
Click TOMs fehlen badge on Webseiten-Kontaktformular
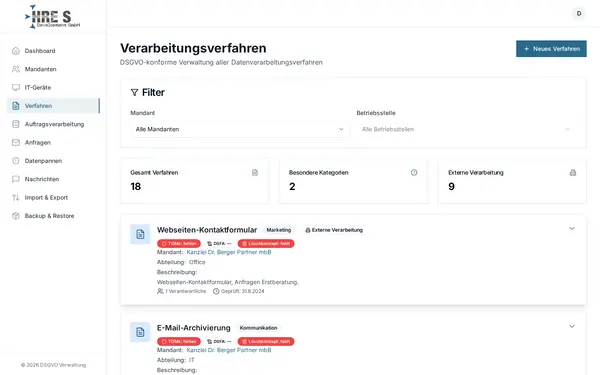(x=179, y=243)
